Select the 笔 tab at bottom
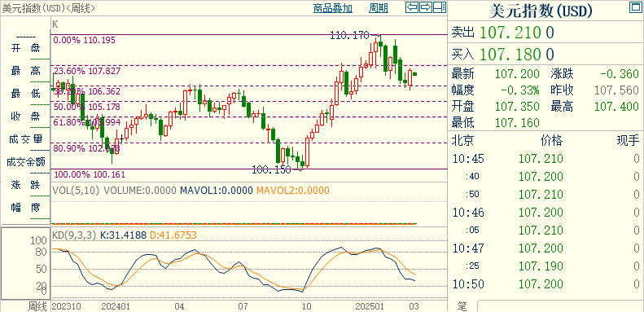The width and height of the screenshot is (644, 312). 462,306
